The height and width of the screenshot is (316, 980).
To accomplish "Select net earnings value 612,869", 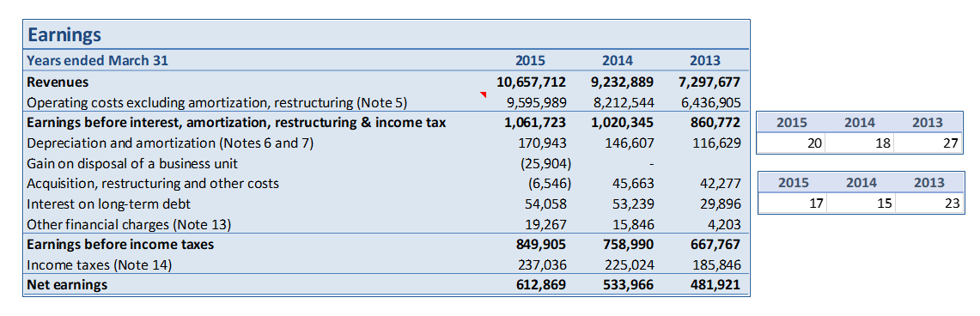I will [x=541, y=285].
